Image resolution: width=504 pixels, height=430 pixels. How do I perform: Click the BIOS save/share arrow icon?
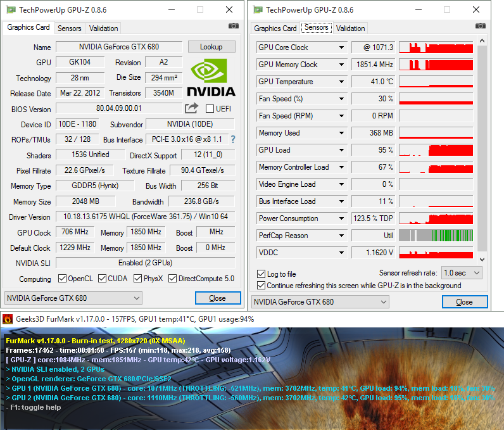click(x=192, y=108)
